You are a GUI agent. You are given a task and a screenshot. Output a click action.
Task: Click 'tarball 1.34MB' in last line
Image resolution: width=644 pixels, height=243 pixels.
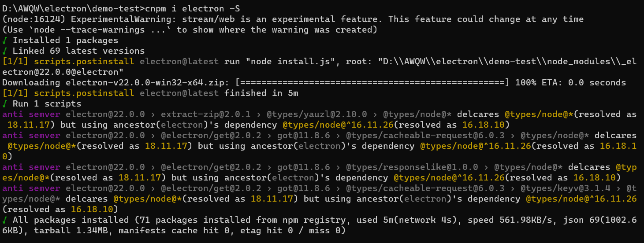click(x=71, y=230)
